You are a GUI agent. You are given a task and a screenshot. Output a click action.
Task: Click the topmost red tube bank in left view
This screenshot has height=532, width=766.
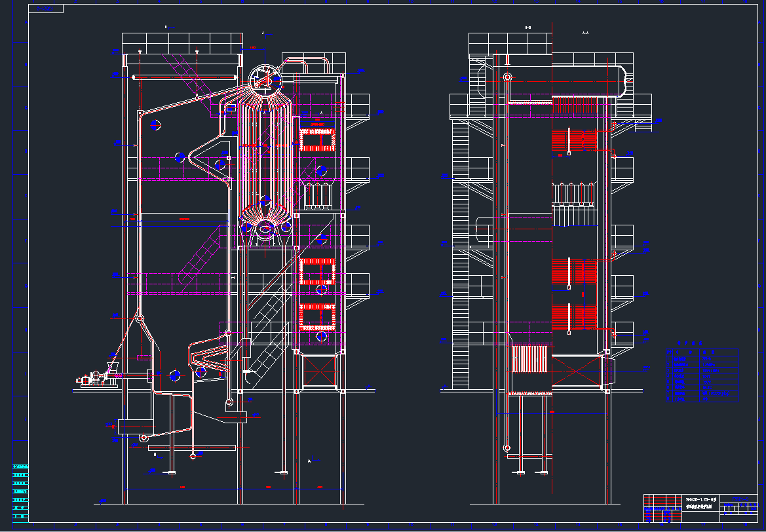point(317,140)
